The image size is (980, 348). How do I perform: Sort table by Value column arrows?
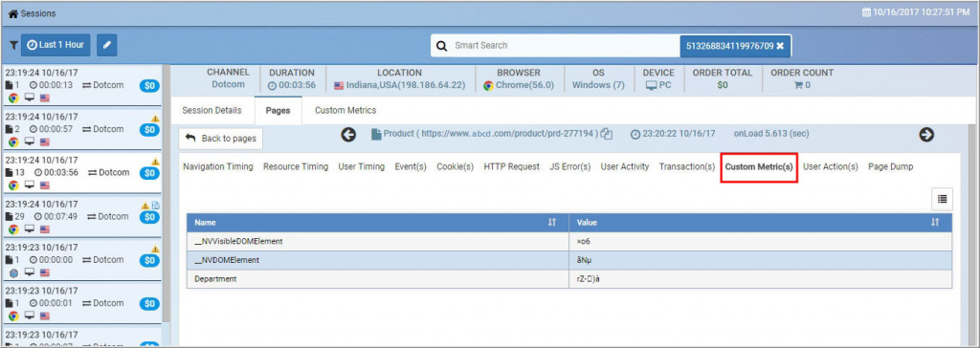pos(935,223)
